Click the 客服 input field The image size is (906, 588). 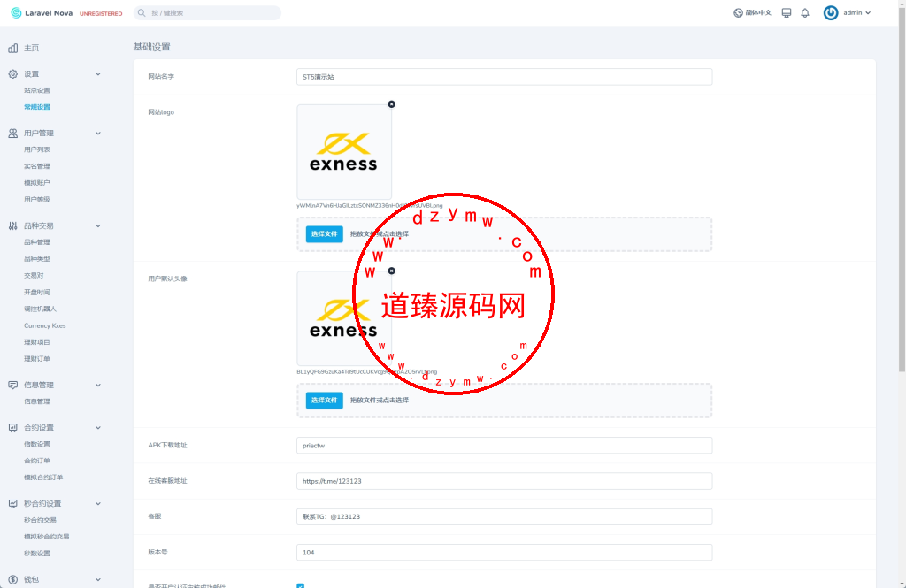pos(504,517)
